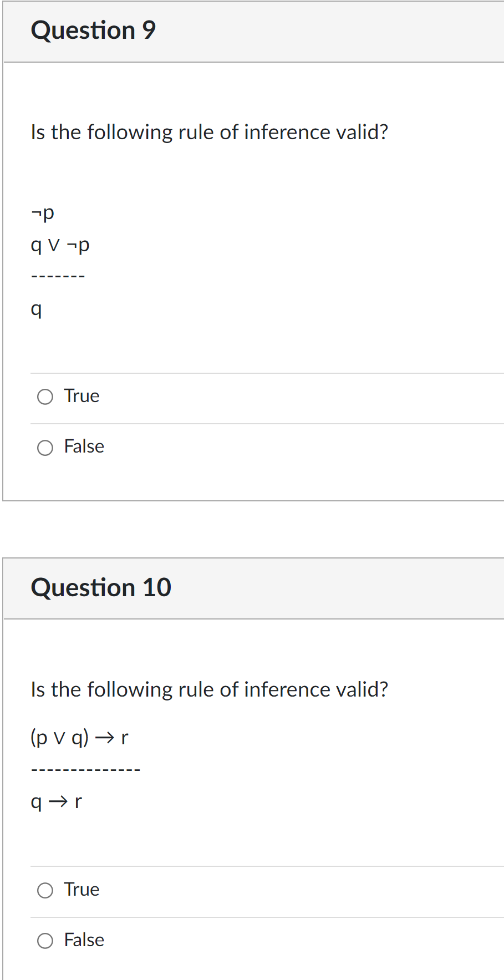504x980 pixels.
Task: Click the Question 9 header
Action: 93,31
